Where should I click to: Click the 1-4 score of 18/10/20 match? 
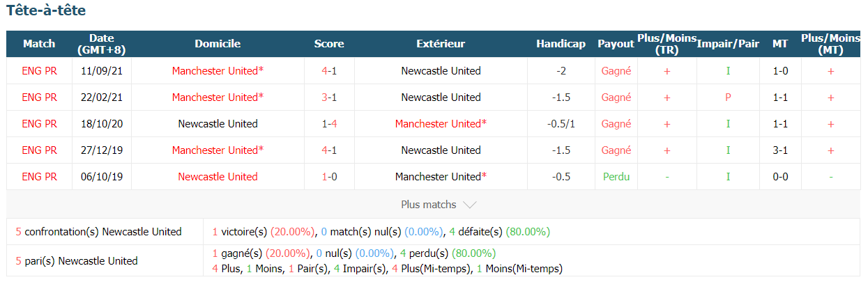[x=329, y=124]
